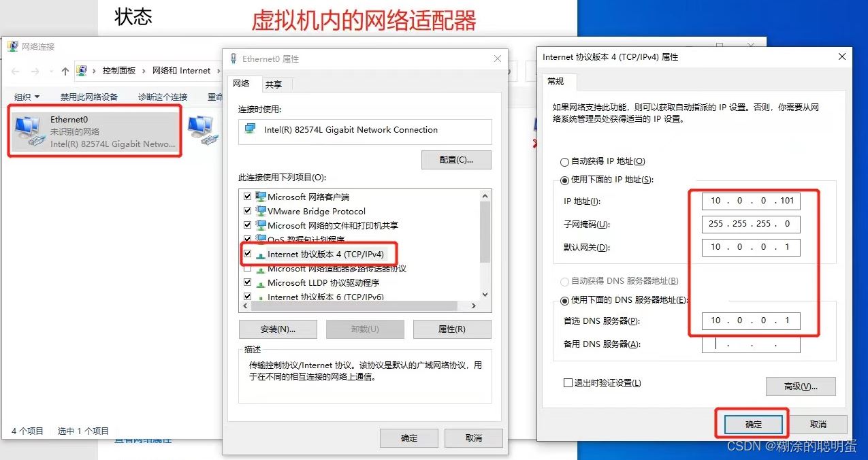Click the back arrow in Network Connections
868x460 pixels.
coord(16,71)
